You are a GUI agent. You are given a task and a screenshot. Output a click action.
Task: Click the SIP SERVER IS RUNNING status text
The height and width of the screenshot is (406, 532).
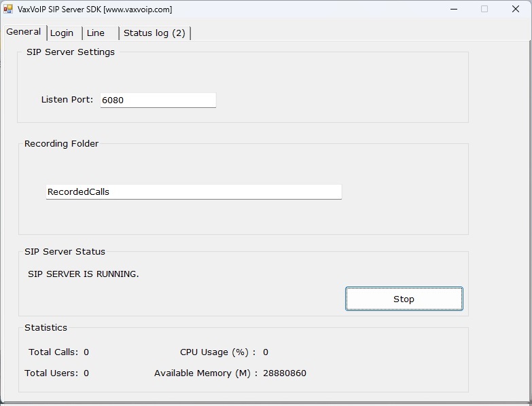click(84, 274)
